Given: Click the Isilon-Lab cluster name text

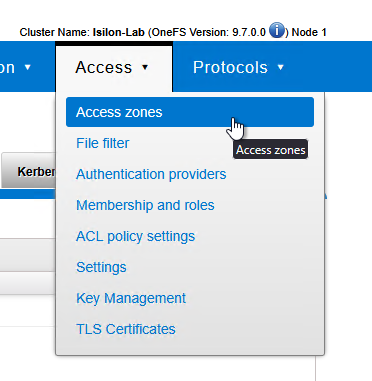Looking at the screenshot, I should pos(119,32).
